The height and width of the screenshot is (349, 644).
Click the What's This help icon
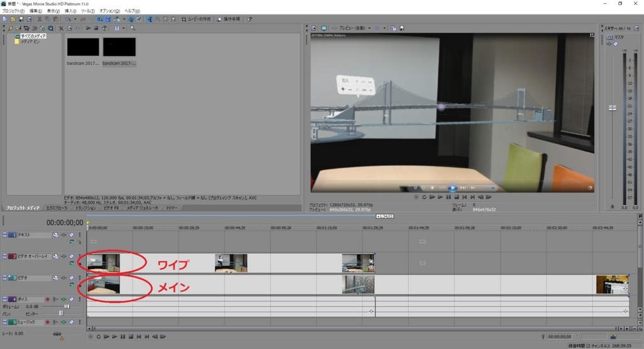[x=248, y=19]
